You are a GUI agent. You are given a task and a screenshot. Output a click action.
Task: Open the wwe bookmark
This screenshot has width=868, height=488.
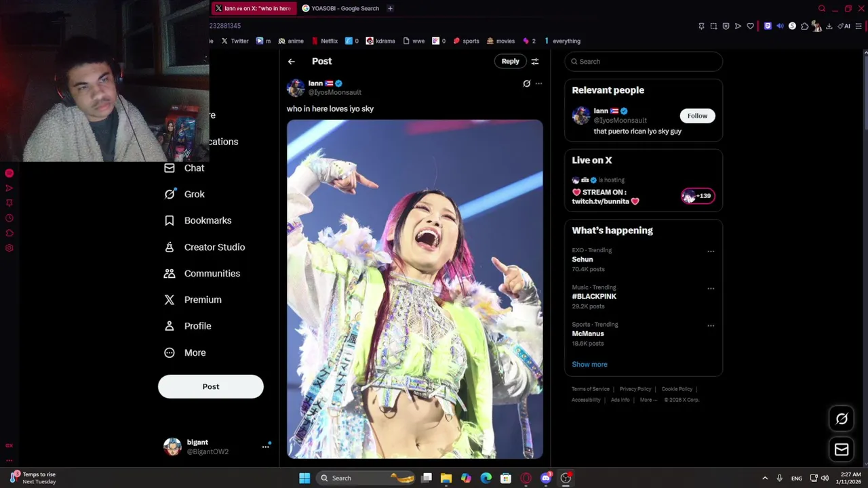point(414,41)
